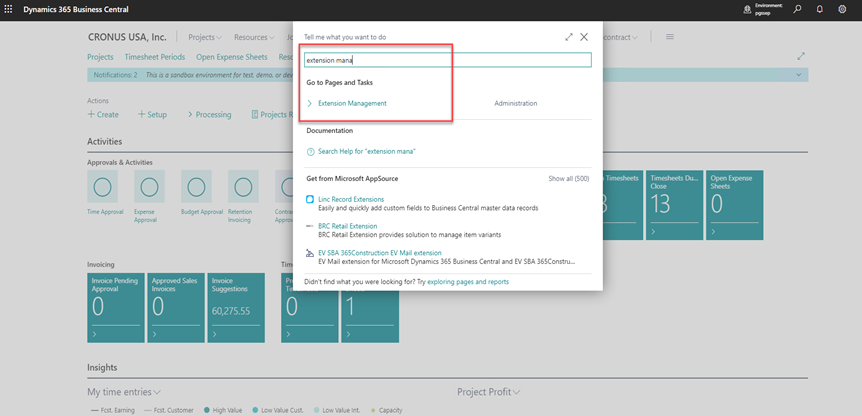Click the help question-mark icon by Search Help
862x416 pixels.
(x=311, y=152)
